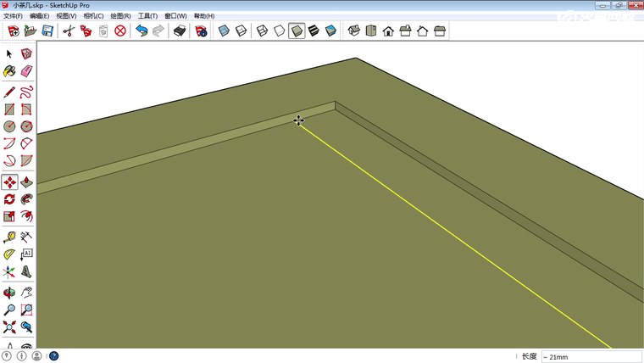Pick the Protractor tool

click(x=9, y=254)
